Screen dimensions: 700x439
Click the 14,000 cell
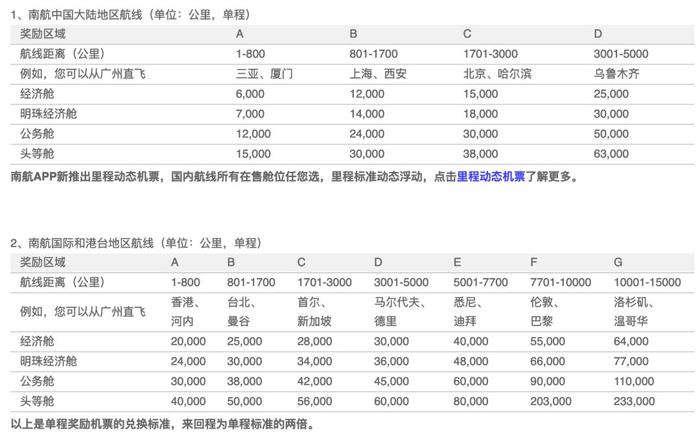coord(367,114)
